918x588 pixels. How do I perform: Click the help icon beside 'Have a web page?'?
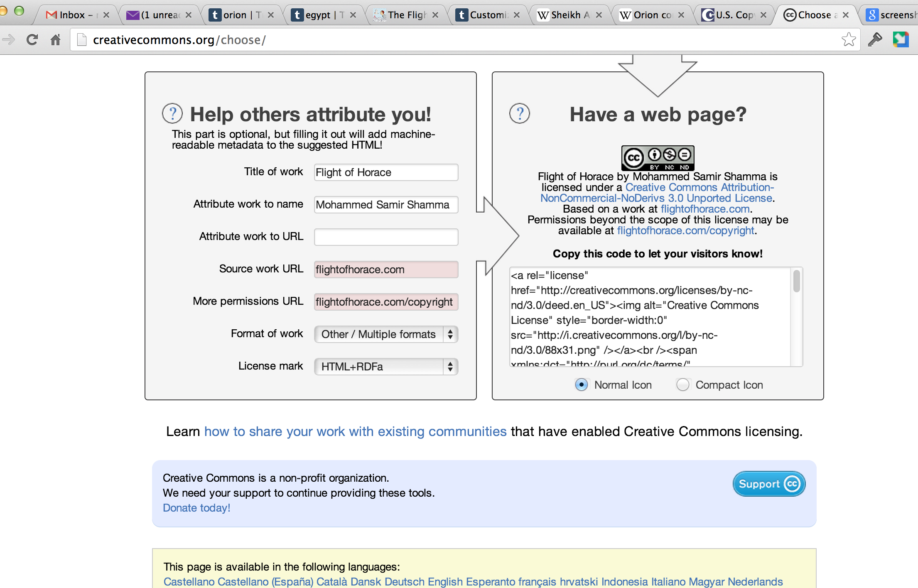pos(519,113)
